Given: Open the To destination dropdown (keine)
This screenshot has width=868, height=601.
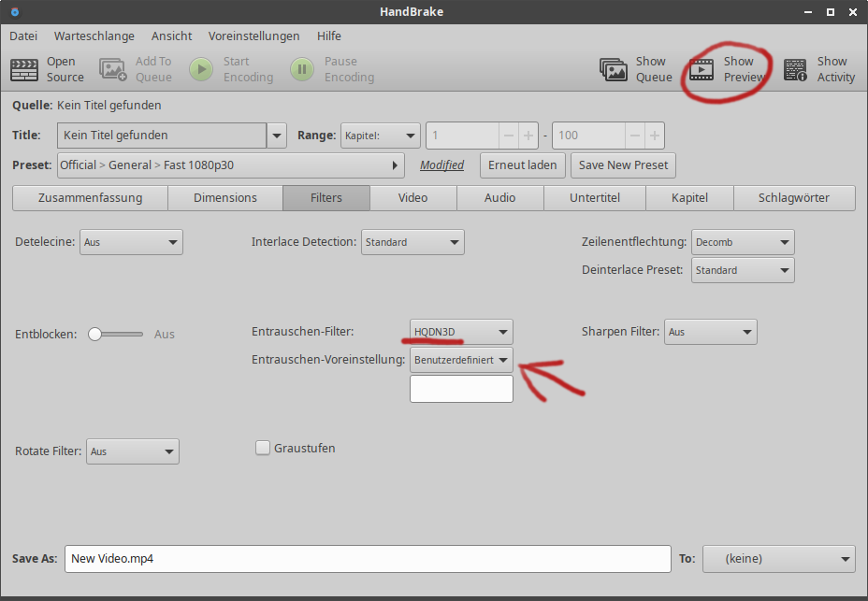Looking at the screenshot, I should pos(779,559).
